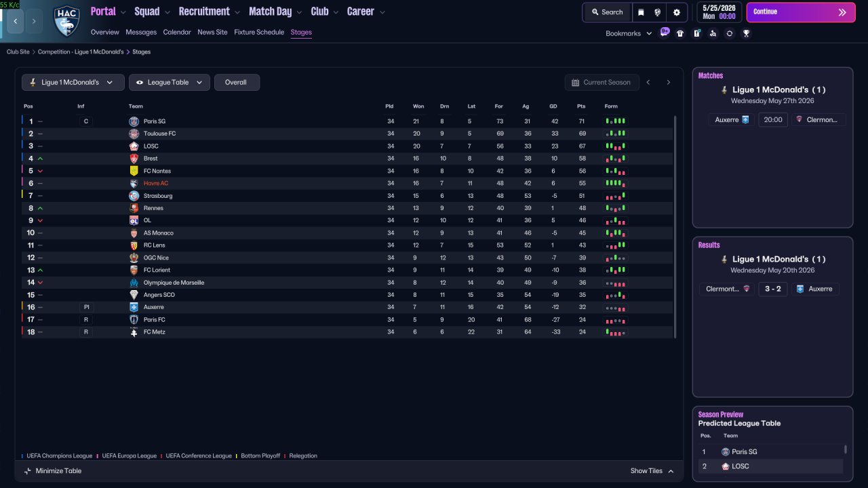Image resolution: width=868 pixels, height=488 pixels.
Task: Click the Toulouse FC crest in table
Action: tap(134, 134)
